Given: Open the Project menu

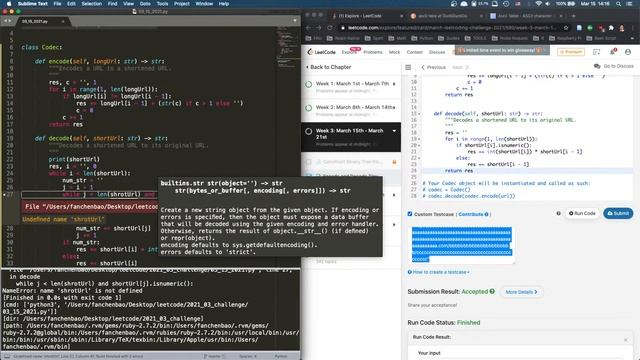Looking at the screenshot, I should tap(182, 4).
